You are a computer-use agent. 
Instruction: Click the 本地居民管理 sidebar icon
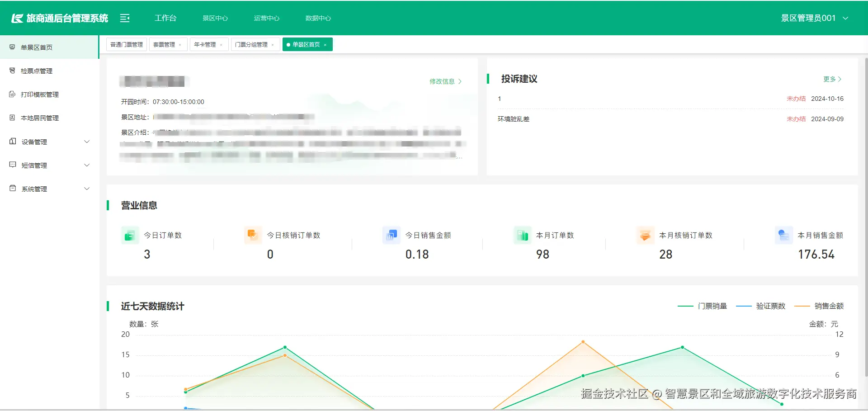pos(11,118)
